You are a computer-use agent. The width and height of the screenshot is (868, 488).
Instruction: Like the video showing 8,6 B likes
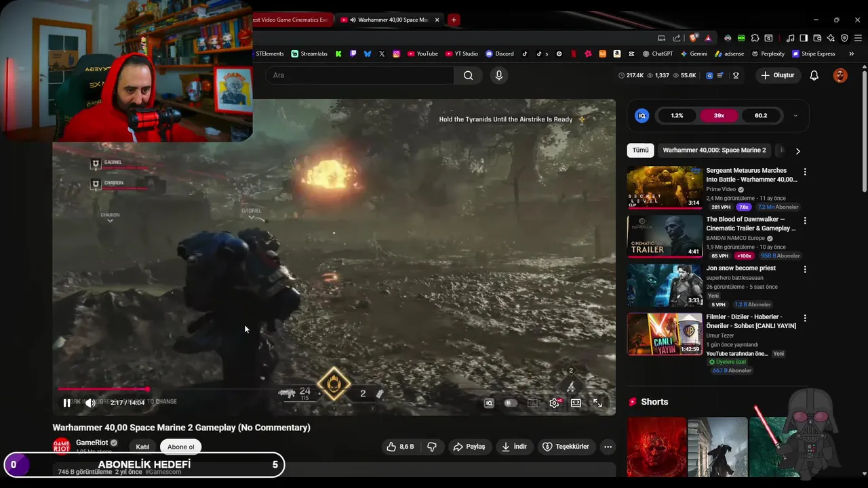(x=400, y=447)
